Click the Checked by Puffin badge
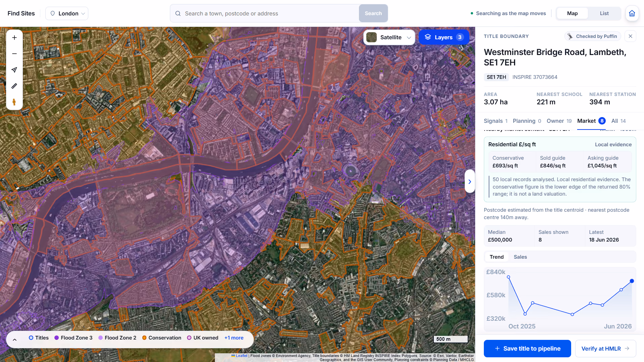 (593, 36)
